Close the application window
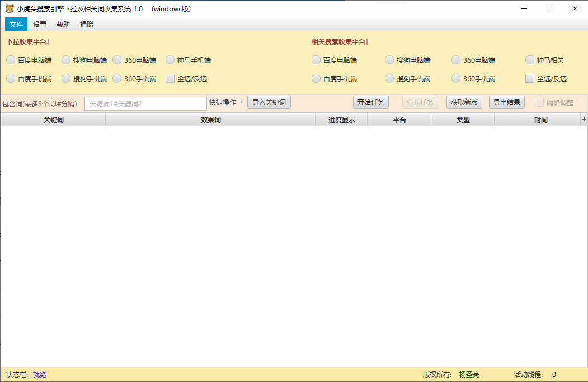 tap(575, 8)
